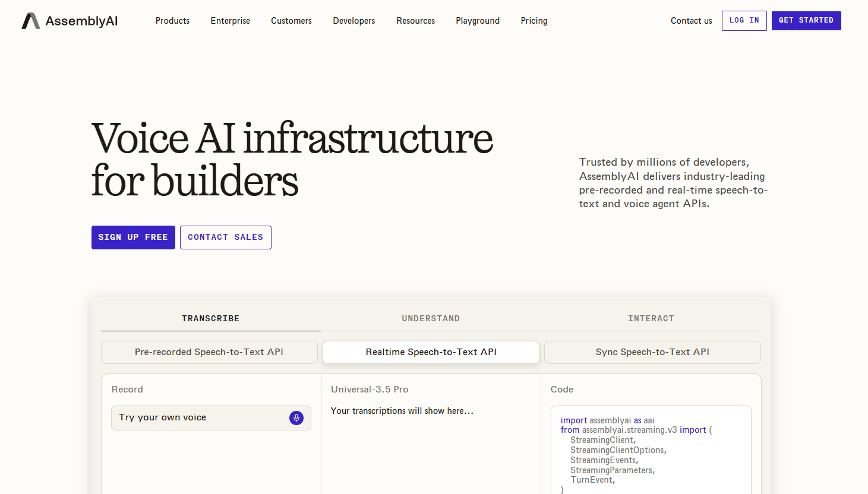The image size is (868, 494).
Task: Click the microphone record icon
Action: pos(296,418)
